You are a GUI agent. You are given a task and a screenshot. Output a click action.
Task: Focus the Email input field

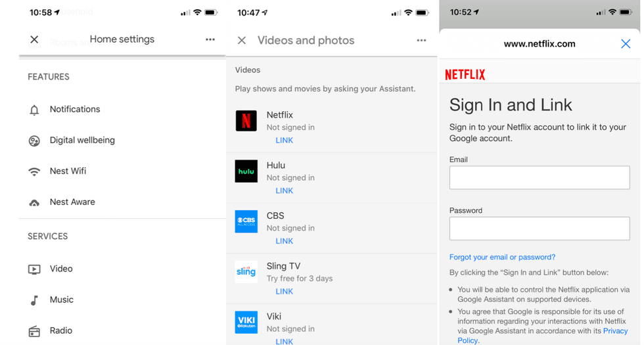[x=540, y=177]
